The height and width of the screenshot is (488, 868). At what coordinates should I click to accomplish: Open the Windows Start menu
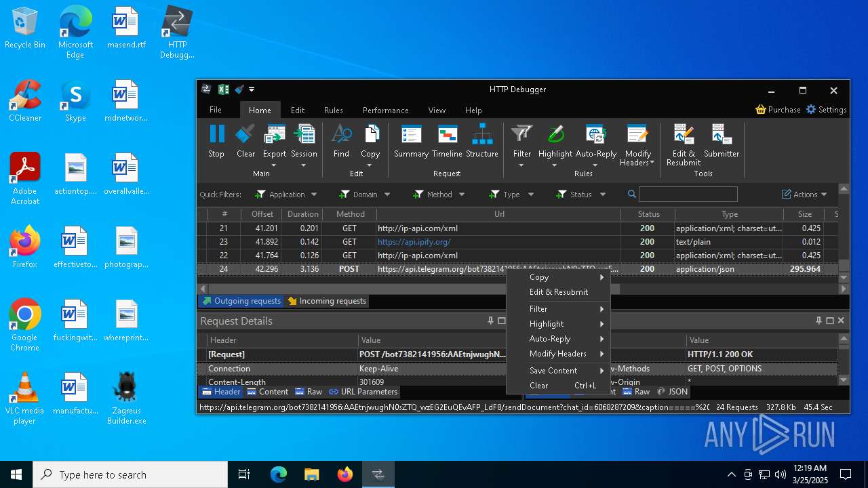[16, 474]
